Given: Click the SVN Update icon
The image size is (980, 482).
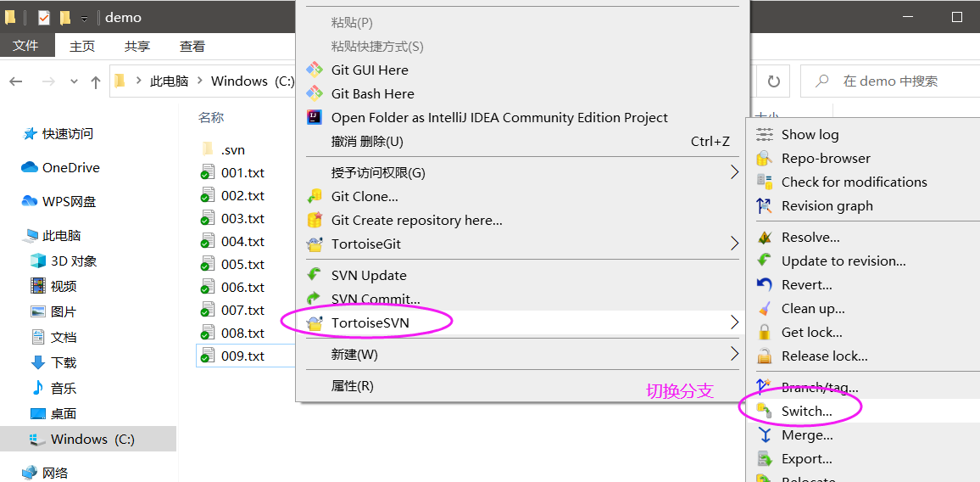Looking at the screenshot, I should click(x=315, y=275).
